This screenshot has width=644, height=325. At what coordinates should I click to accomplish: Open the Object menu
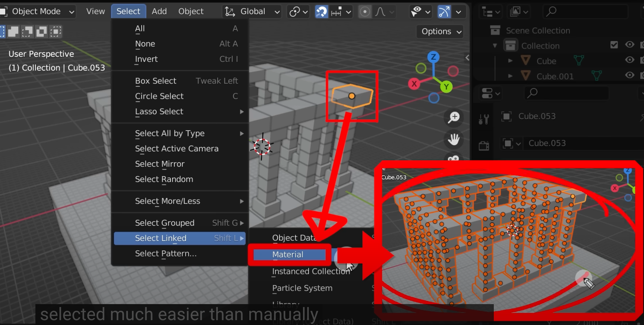point(191,12)
